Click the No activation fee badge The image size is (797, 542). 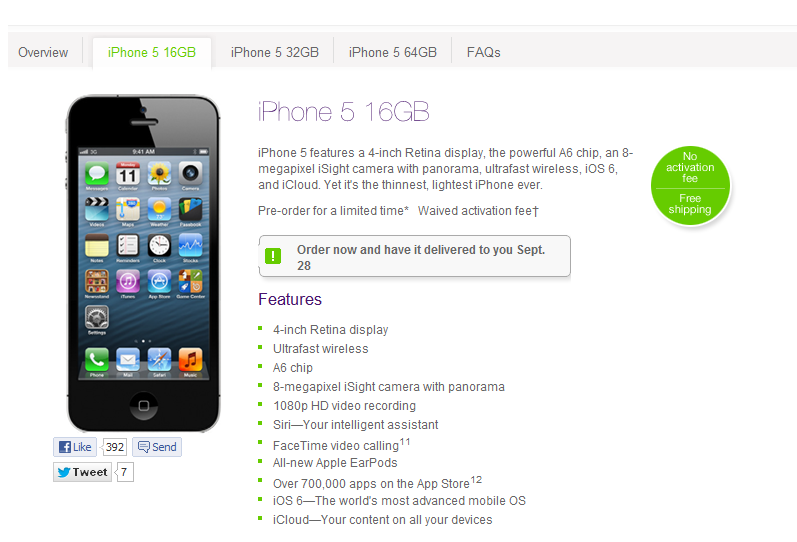pos(690,186)
